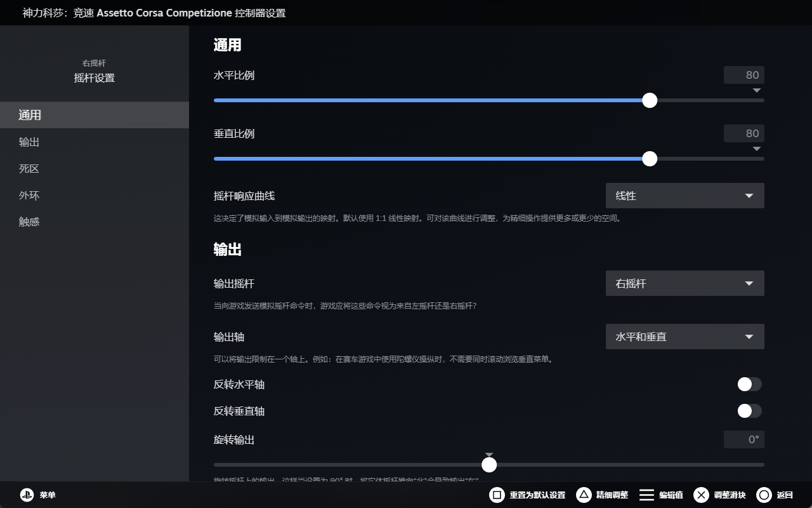The width and height of the screenshot is (812, 508).
Task: Open the 输出轴 dropdown showing 水平和垂直
Action: point(685,337)
